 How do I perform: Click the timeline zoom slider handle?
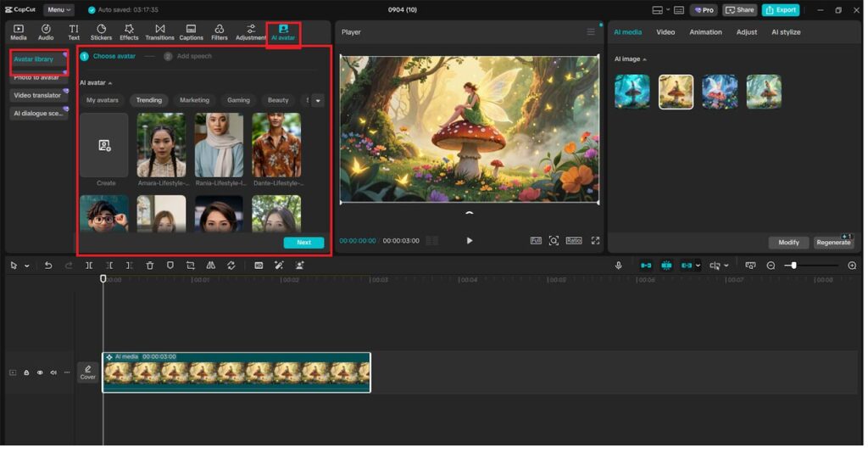coord(793,266)
